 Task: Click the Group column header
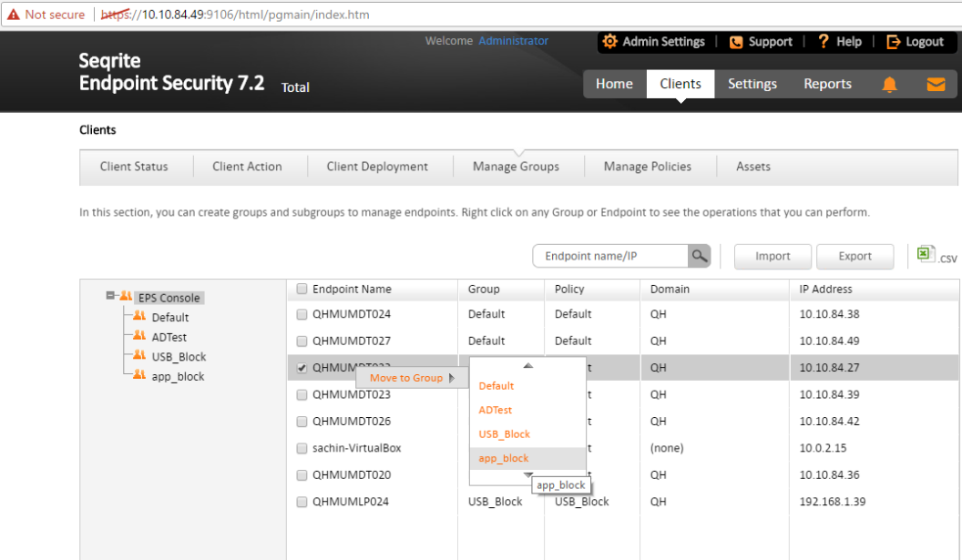tap(484, 289)
